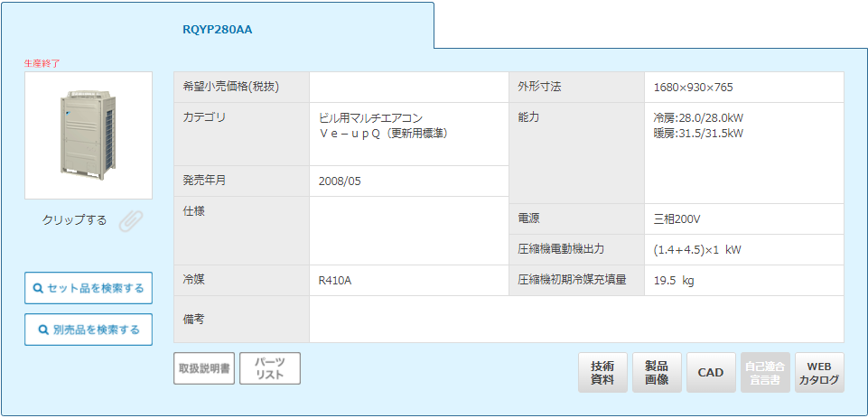Click the 外形寸法 header cell
This screenshot has height=418, width=868.
tap(577, 87)
